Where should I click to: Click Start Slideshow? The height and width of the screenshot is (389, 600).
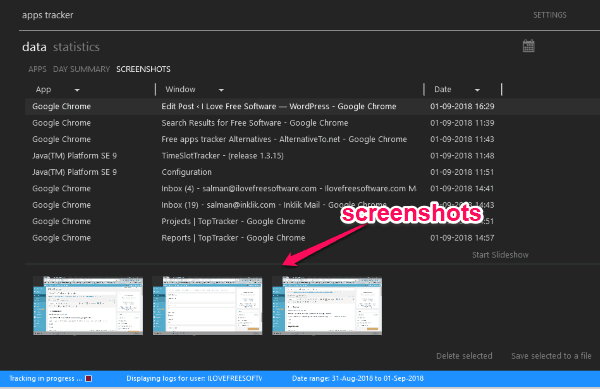(500, 255)
